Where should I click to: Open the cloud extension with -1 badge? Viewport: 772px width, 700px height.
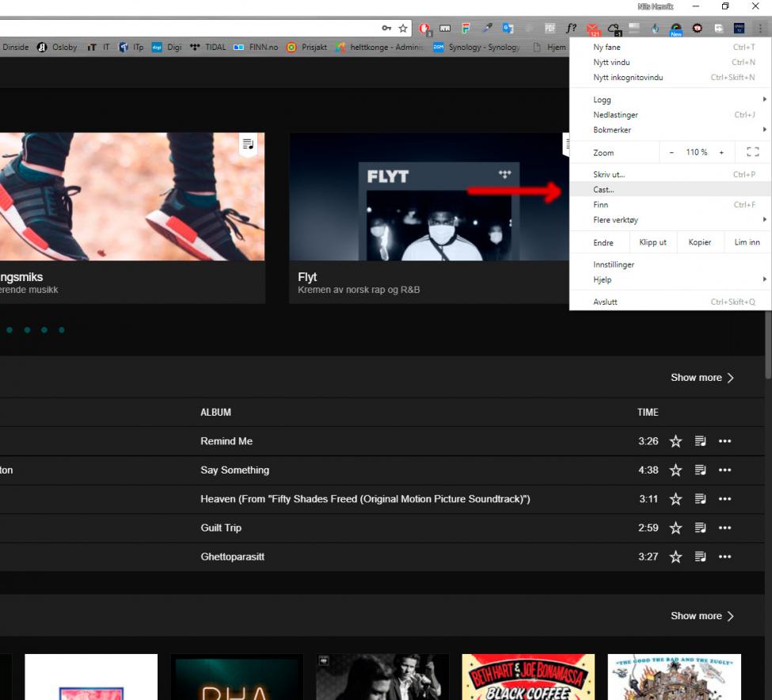click(x=614, y=29)
